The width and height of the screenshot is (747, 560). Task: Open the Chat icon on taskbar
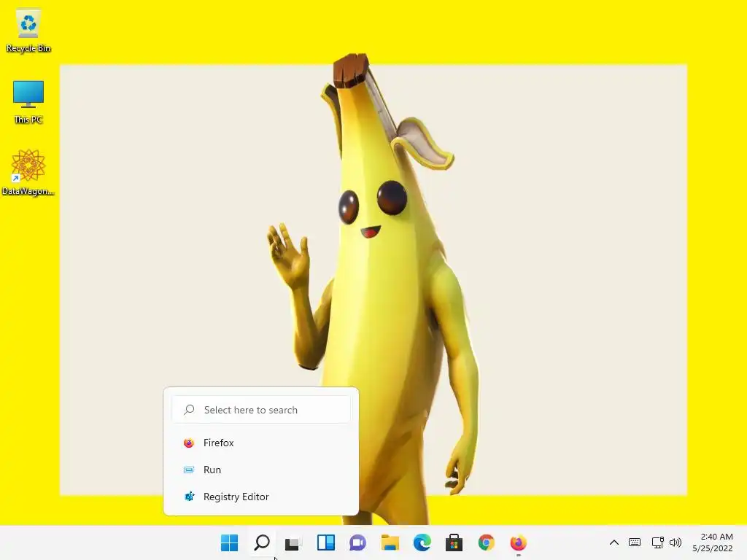pos(357,542)
